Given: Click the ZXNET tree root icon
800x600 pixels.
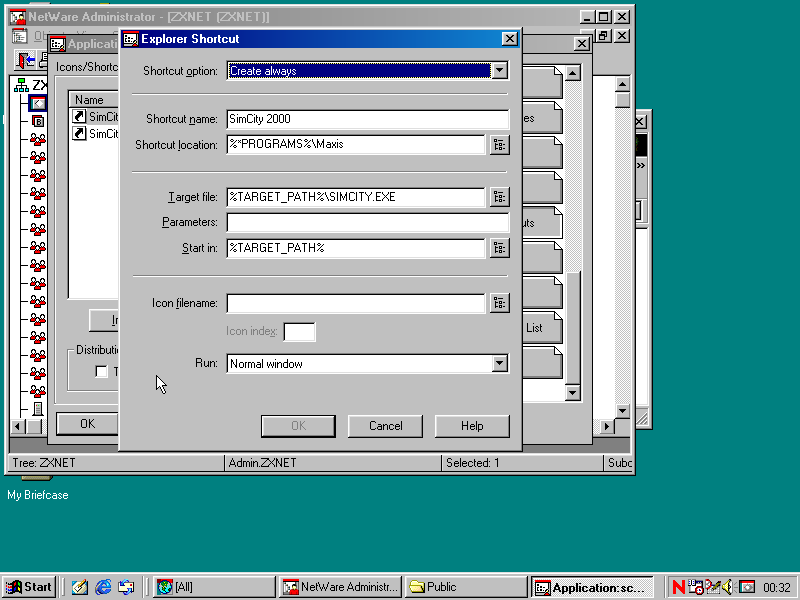Looking at the screenshot, I should point(21,85).
